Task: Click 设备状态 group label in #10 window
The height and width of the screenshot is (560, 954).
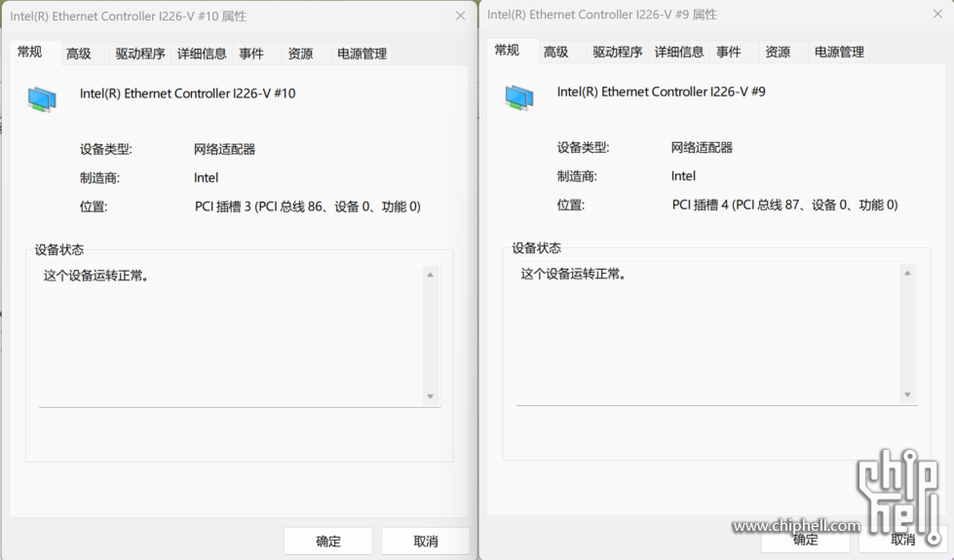Action: coord(59,249)
